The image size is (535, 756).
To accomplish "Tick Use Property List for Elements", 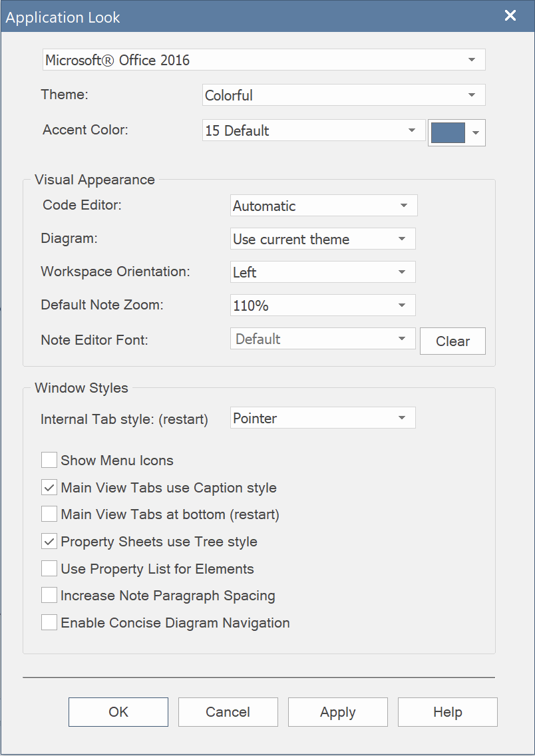I will (49, 569).
